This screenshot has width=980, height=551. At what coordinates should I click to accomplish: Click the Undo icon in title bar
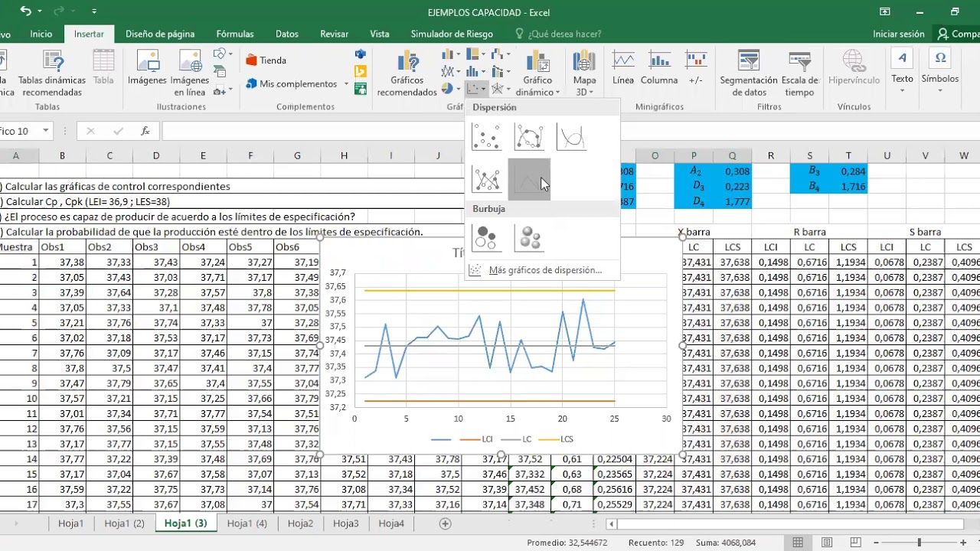pos(27,11)
